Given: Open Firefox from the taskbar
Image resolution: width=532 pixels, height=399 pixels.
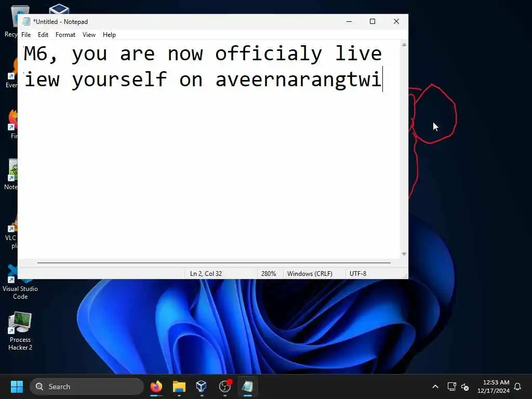Looking at the screenshot, I should pyautogui.click(x=156, y=387).
